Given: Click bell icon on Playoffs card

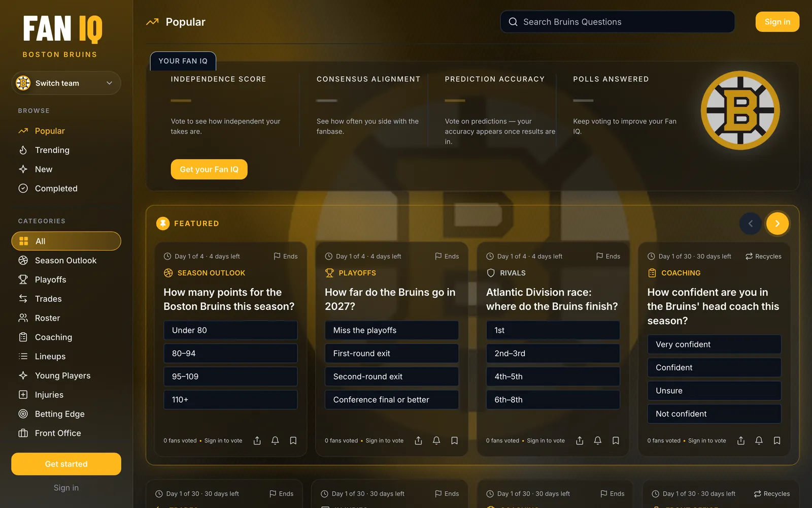Looking at the screenshot, I should coord(436,440).
